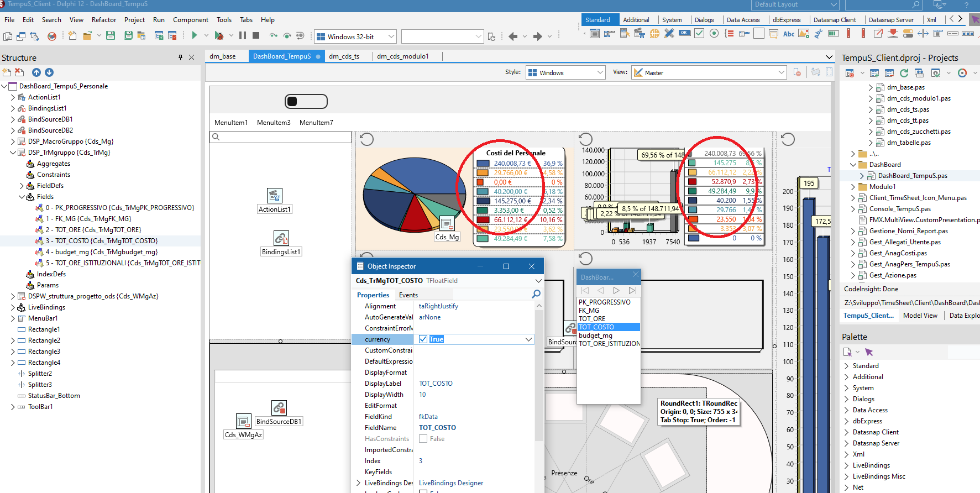Click the Run with debugger bug icon
Screen dimensions: 980x493
(x=219, y=35)
